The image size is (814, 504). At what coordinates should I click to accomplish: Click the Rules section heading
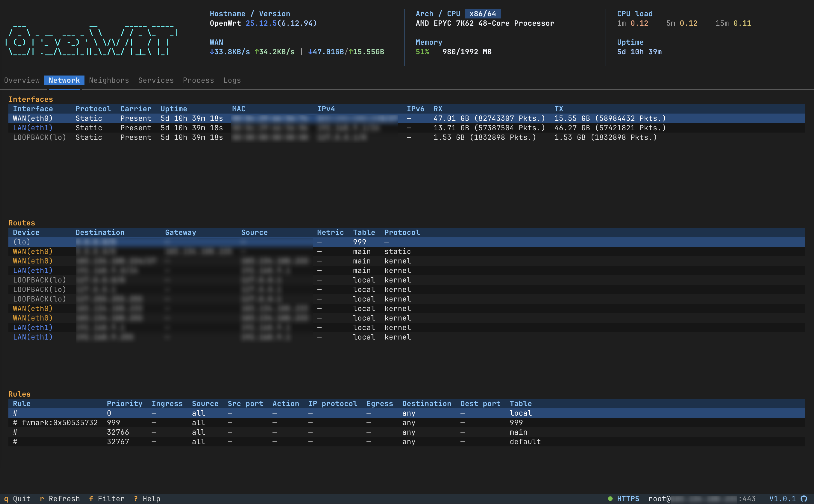click(19, 394)
